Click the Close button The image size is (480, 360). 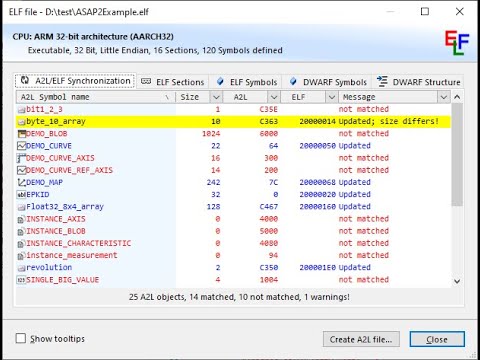[x=437, y=339]
